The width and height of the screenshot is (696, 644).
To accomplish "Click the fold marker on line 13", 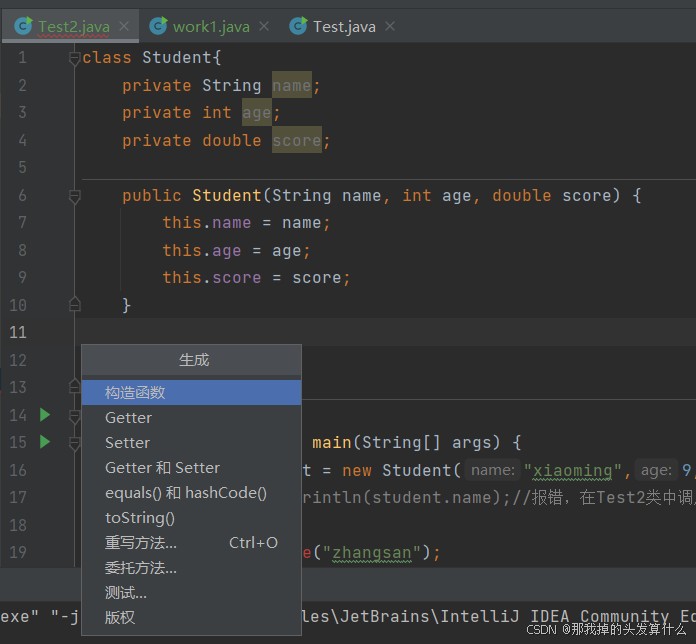I will (75, 387).
